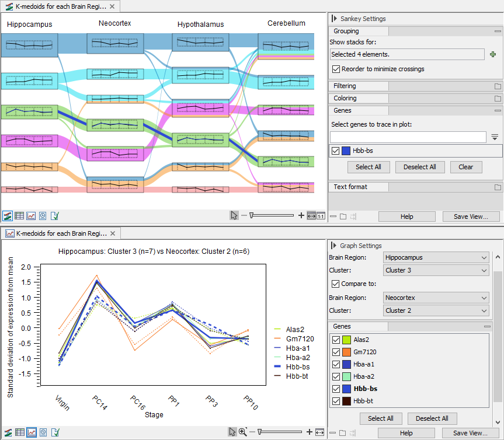Image resolution: width=504 pixels, height=440 pixels.
Task: Select the arrow pointer tool above zoom slider
Action: [x=234, y=215]
